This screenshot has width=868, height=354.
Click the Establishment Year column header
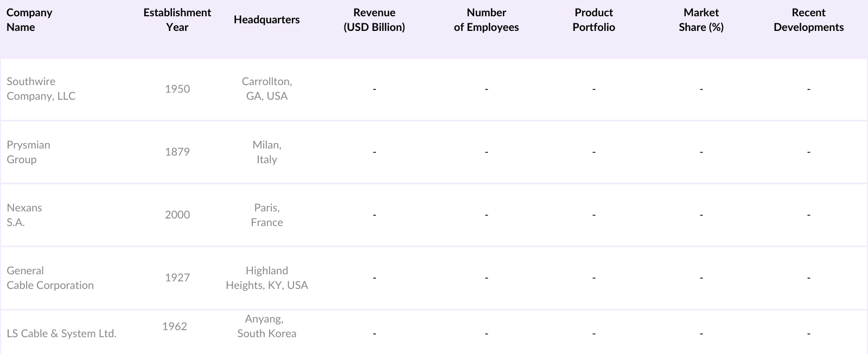177,20
